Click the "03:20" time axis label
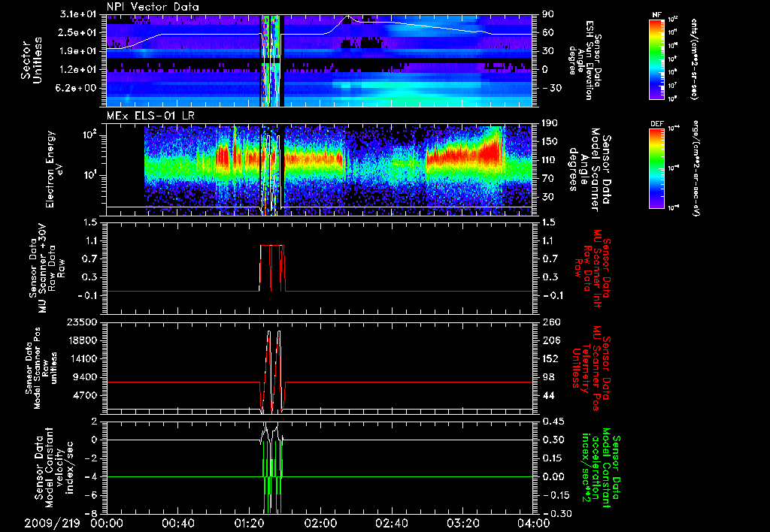The width and height of the screenshot is (770, 532). click(x=462, y=523)
